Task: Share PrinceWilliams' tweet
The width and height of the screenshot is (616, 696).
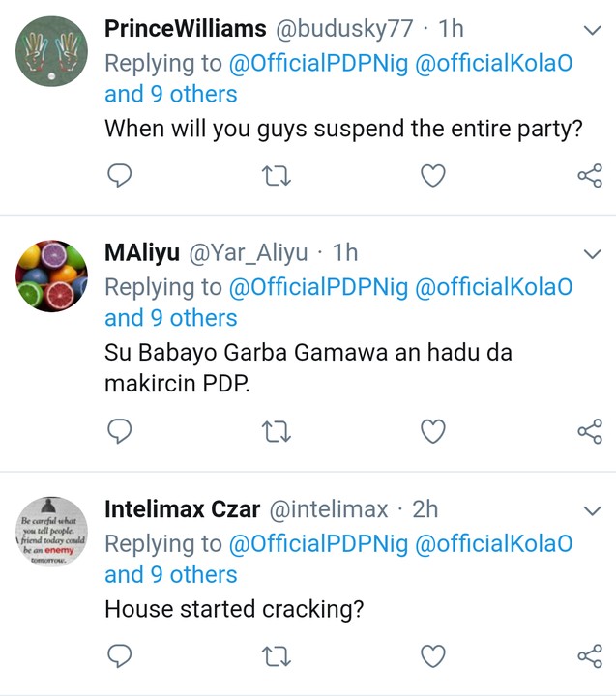Action: (589, 175)
